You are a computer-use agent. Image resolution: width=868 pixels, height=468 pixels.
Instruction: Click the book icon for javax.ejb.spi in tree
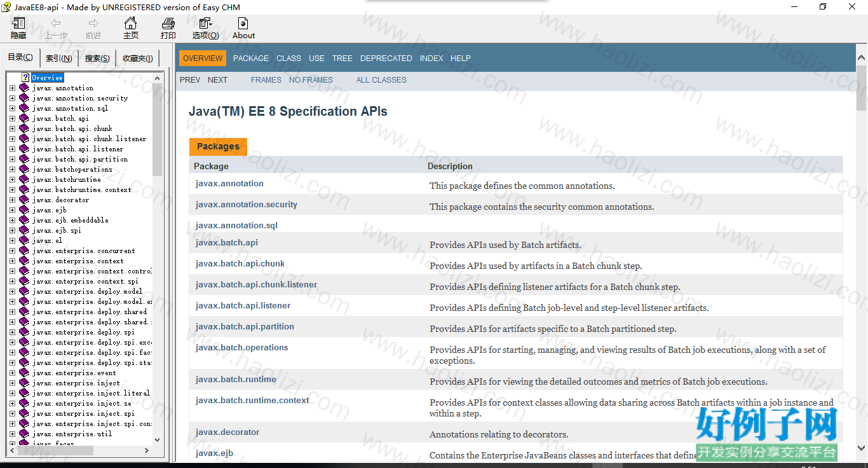coord(24,230)
